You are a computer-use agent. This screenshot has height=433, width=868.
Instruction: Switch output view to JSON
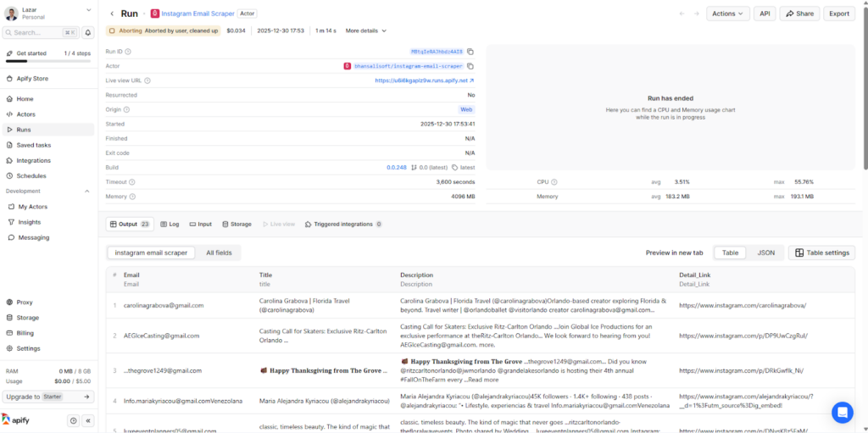765,253
